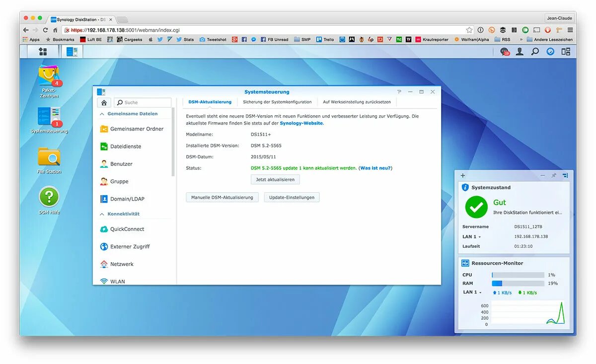Follow the Synology-Website link
This screenshot has height=364, width=596.
tap(301, 123)
